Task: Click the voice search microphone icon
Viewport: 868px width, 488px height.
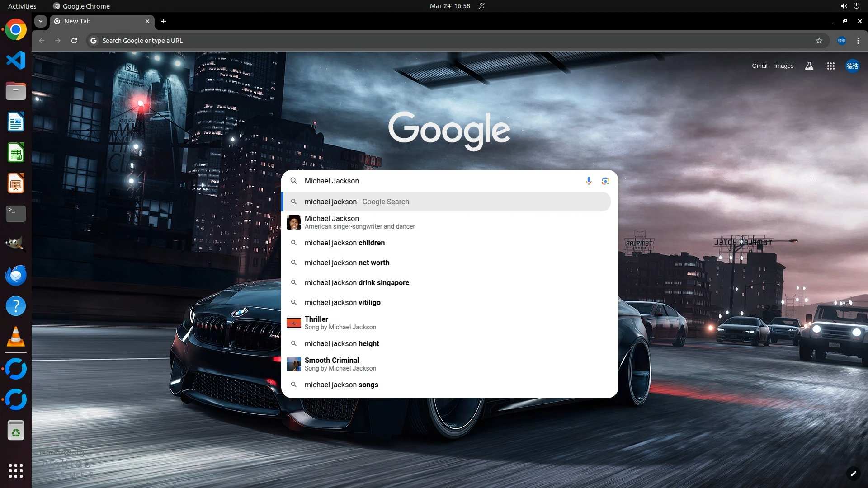Action: [588, 181]
